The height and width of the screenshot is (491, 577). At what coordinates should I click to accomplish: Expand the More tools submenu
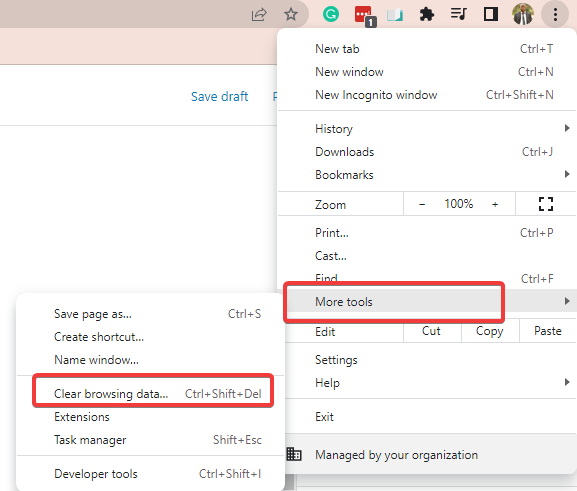(x=427, y=302)
